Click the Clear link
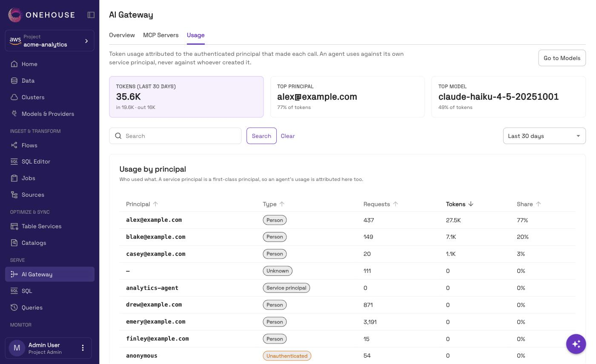The image size is (596, 364). coord(288,136)
